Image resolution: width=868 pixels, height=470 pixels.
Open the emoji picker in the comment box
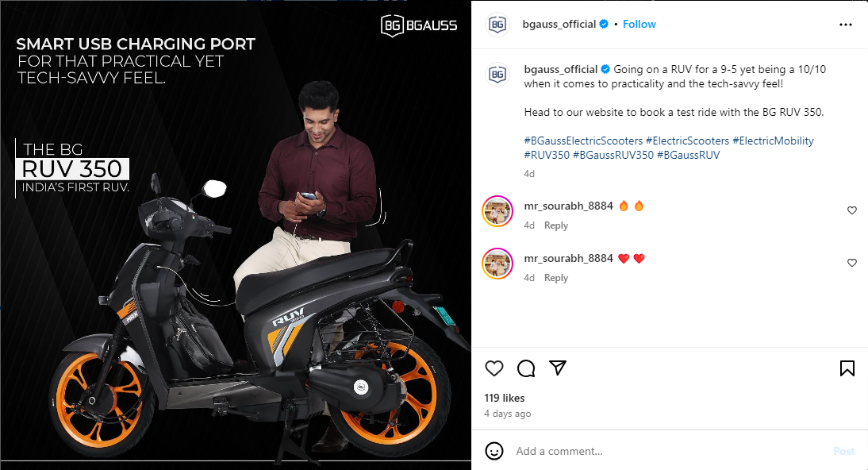(x=494, y=451)
